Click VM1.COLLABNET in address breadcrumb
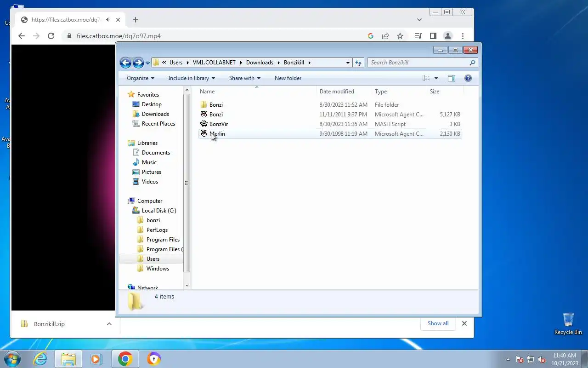588x368 pixels. click(214, 63)
